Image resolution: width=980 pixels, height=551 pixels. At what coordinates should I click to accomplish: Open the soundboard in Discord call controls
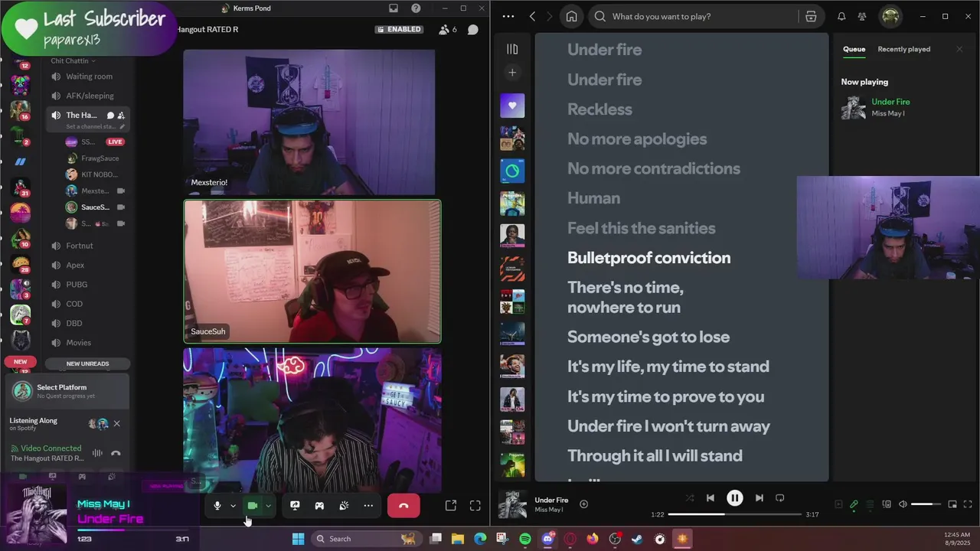(x=344, y=506)
